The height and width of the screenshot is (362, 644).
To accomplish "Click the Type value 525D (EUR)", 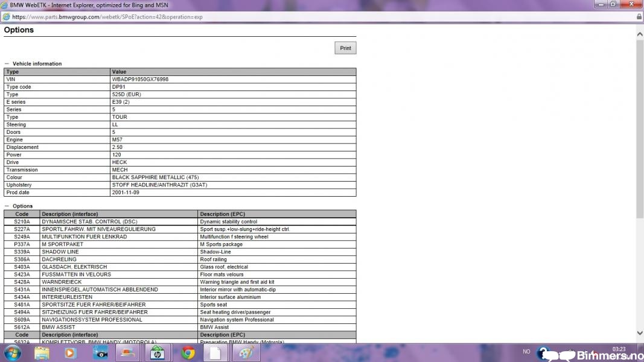I will (127, 94).
